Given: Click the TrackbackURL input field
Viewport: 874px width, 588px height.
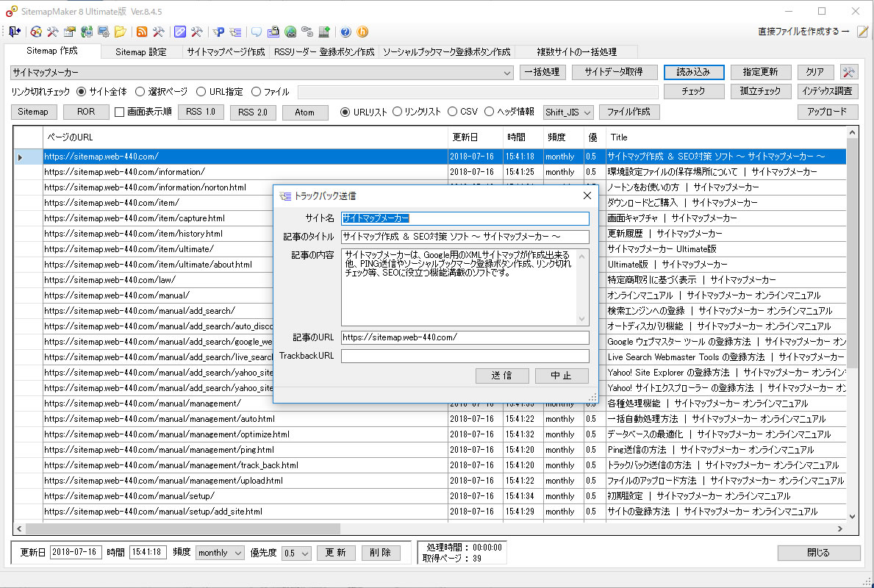Looking at the screenshot, I should pos(465,356).
